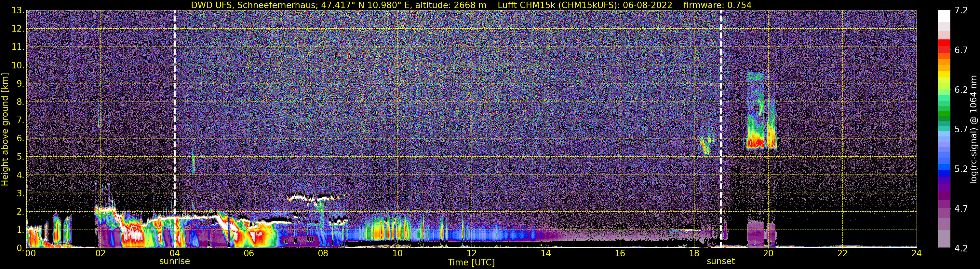
Task: Click the 'DWD UFS, Schneefernerhaus' title text
Action: (x=254, y=5)
